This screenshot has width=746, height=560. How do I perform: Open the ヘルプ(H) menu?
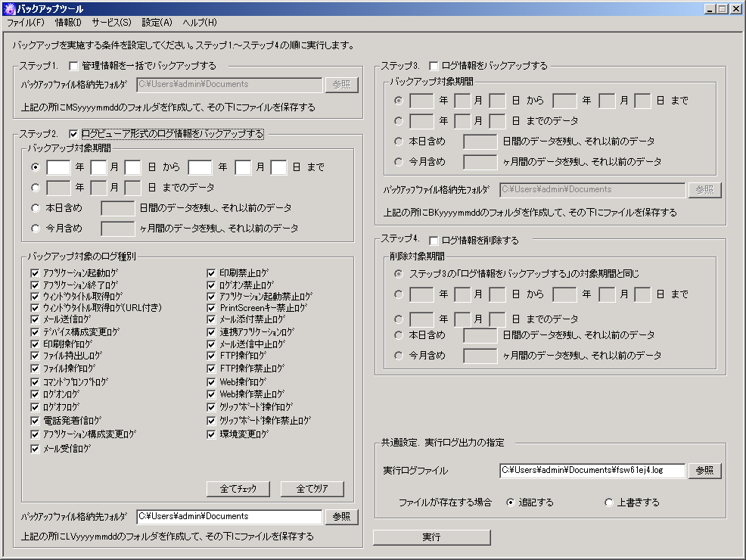tap(200, 23)
